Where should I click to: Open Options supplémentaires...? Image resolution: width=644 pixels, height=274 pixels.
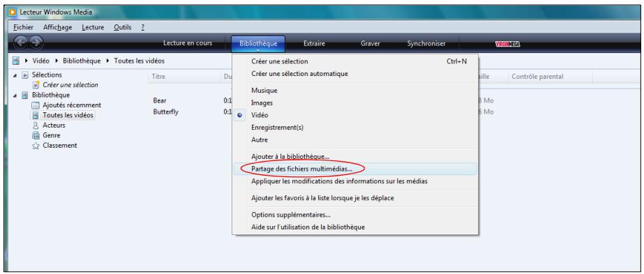[x=355, y=215]
